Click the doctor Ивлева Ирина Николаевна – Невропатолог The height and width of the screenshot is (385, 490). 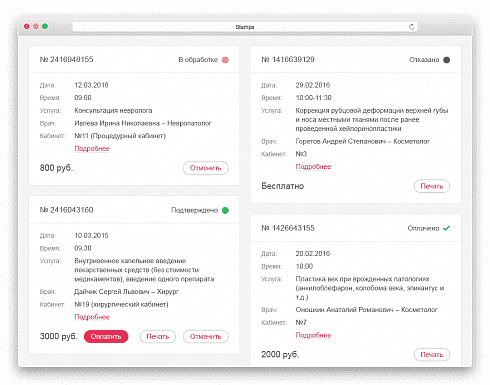(x=143, y=123)
